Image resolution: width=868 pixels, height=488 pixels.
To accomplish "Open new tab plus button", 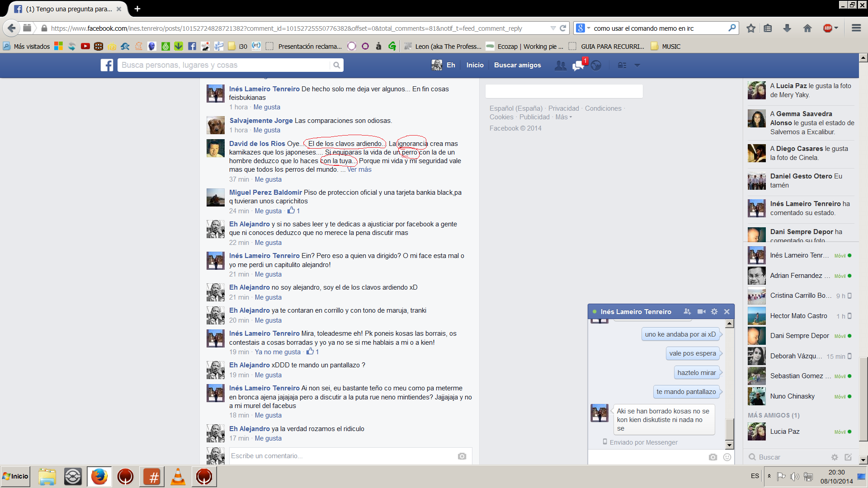I will click(x=137, y=9).
